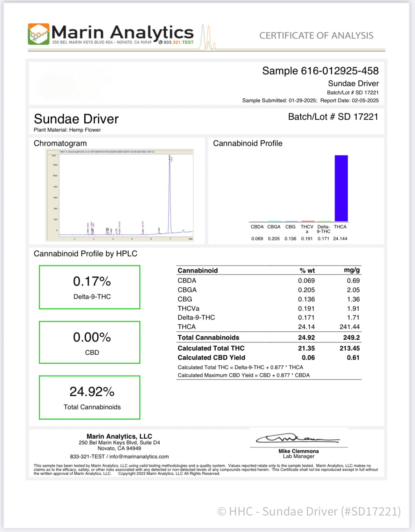
Task: Select the THCA row in cannabinoid table
Action: click(x=269, y=327)
